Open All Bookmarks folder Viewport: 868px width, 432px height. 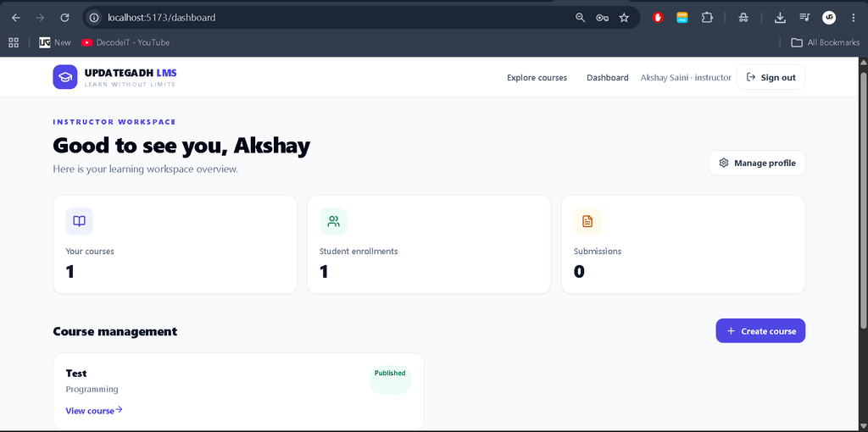click(x=826, y=42)
